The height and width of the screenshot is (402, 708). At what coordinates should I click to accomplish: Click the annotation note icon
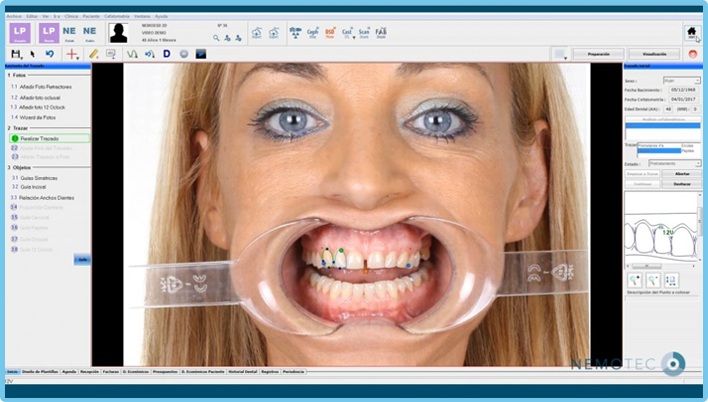111,54
